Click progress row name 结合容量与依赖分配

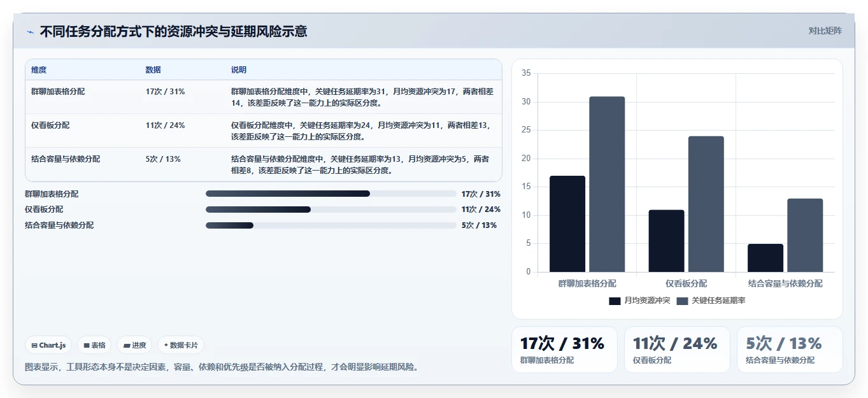(x=59, y=225)
